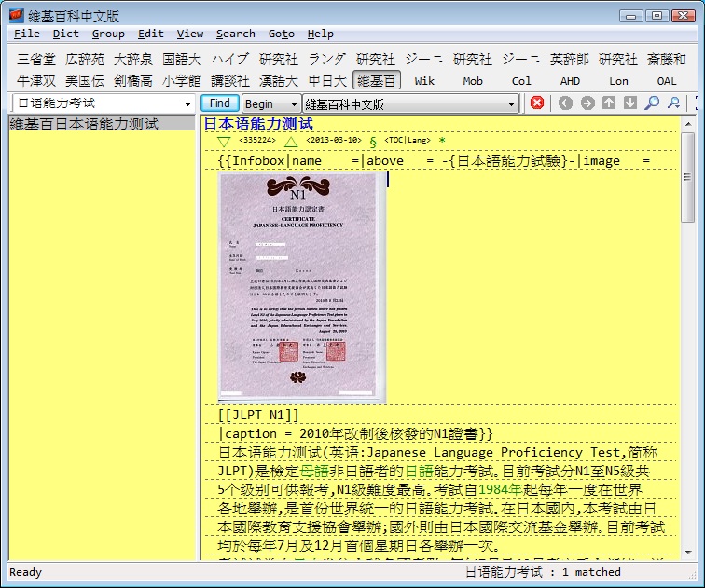Select the ランダ dictionary
The image size is (705, 588).
(327, 60)
